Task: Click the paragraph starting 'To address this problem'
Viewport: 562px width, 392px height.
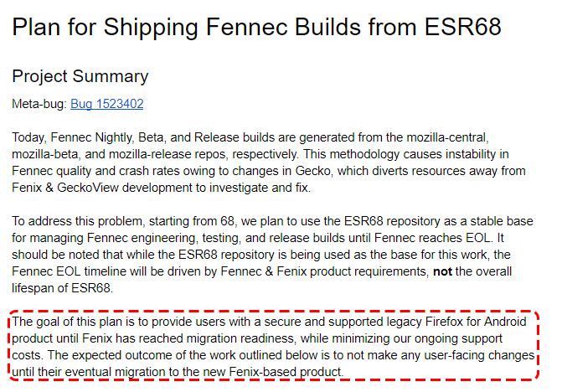Action: 272,255
